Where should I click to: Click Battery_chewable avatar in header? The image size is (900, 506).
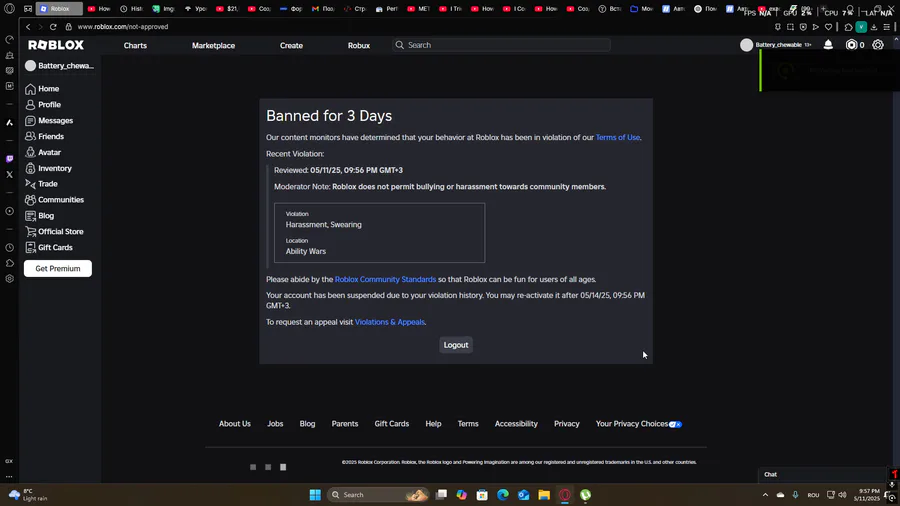click(x=746, y=45)
